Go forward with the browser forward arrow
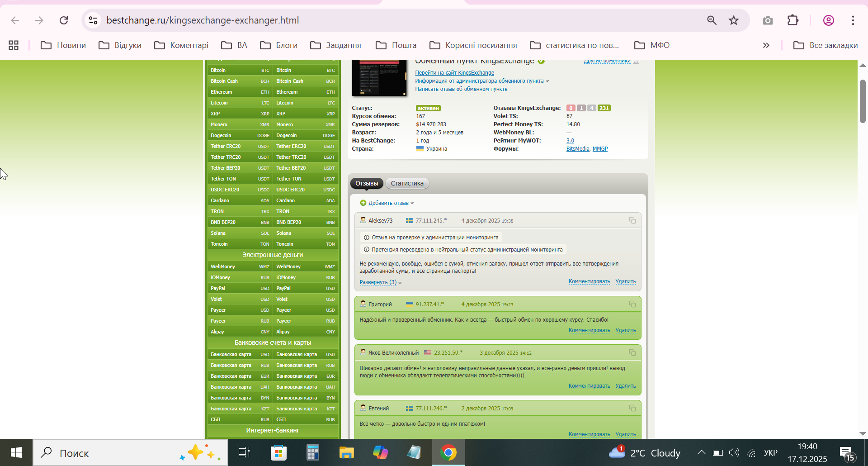Screen dimensions: 868x466 39,20
